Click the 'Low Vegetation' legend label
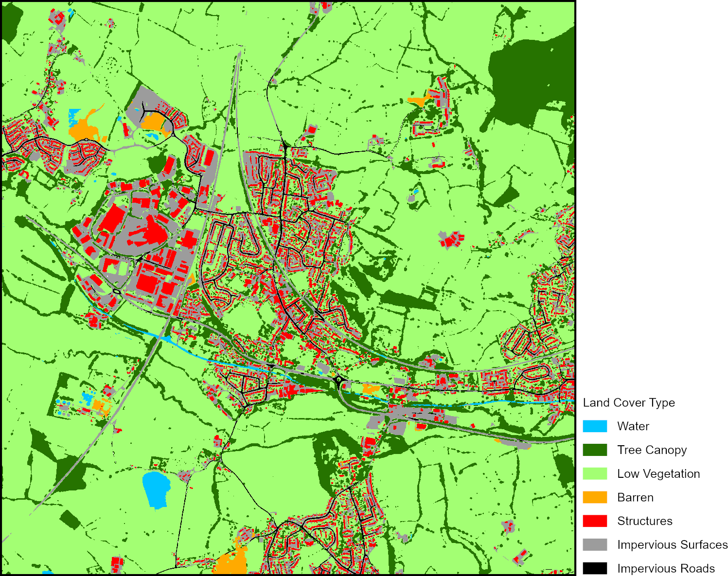 [x=658, y=474]
